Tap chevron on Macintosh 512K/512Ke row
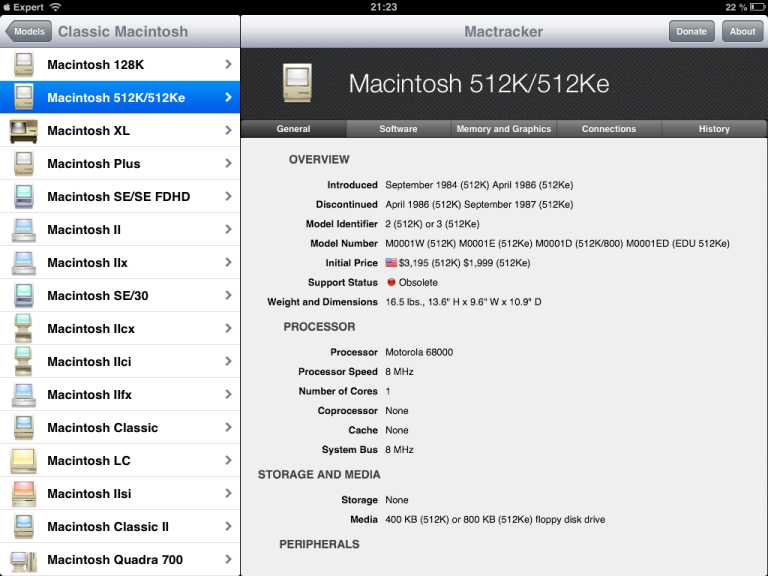 (x=228, y=97)
